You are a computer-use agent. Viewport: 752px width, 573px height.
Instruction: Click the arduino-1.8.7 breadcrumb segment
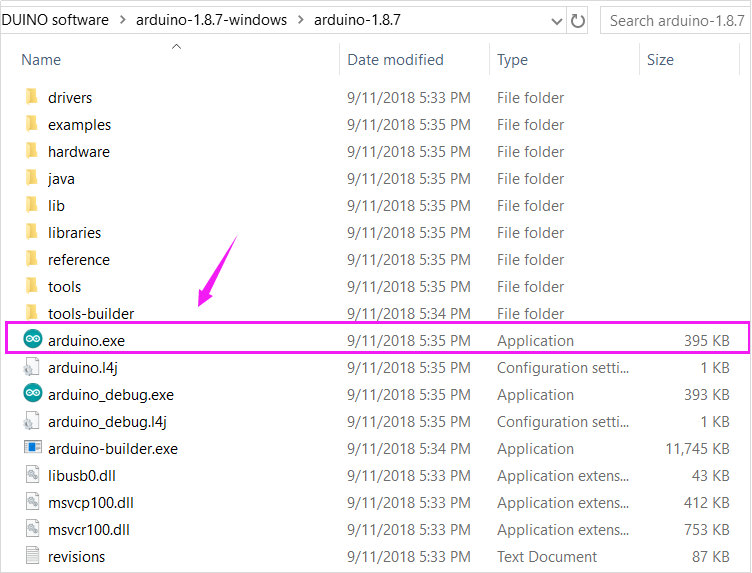(357, 20)
